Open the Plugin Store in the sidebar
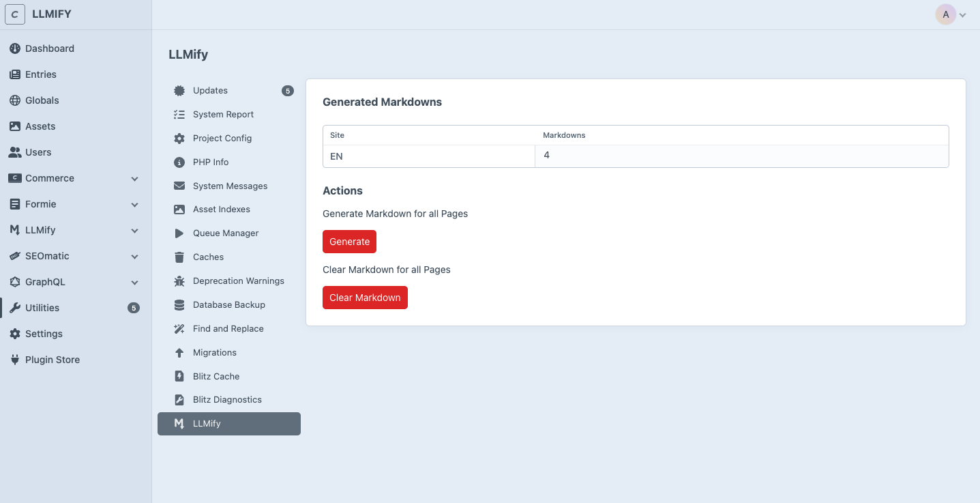980x503 pixels. (x=51, y=360)
